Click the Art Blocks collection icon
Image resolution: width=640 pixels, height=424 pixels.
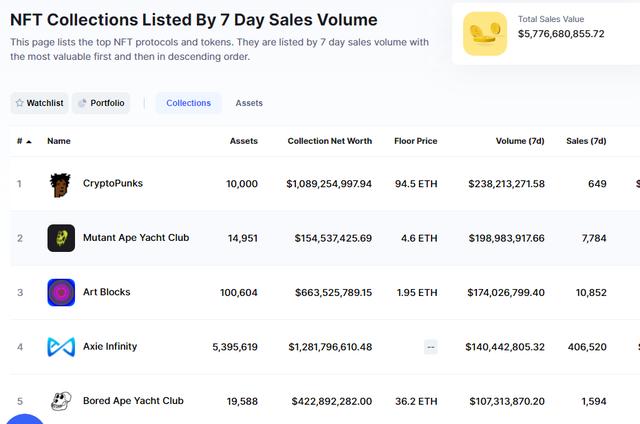pos(61,292)
